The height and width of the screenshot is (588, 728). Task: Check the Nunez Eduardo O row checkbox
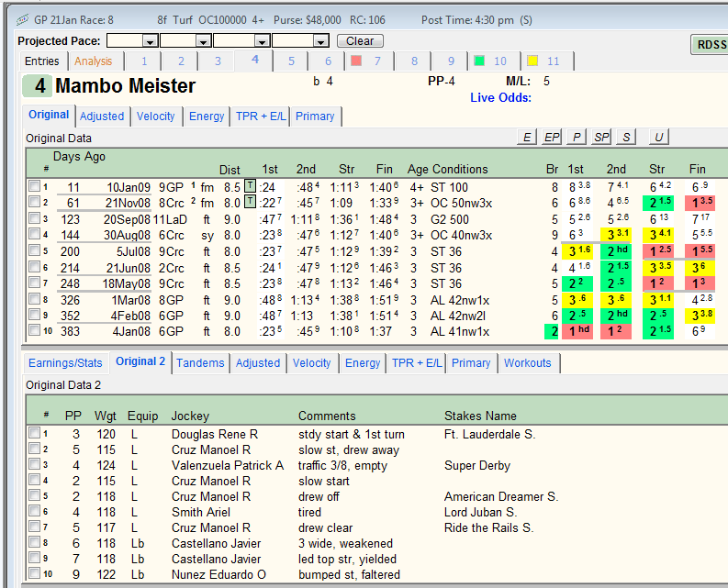pyautogui.click(x=34, y=573)
